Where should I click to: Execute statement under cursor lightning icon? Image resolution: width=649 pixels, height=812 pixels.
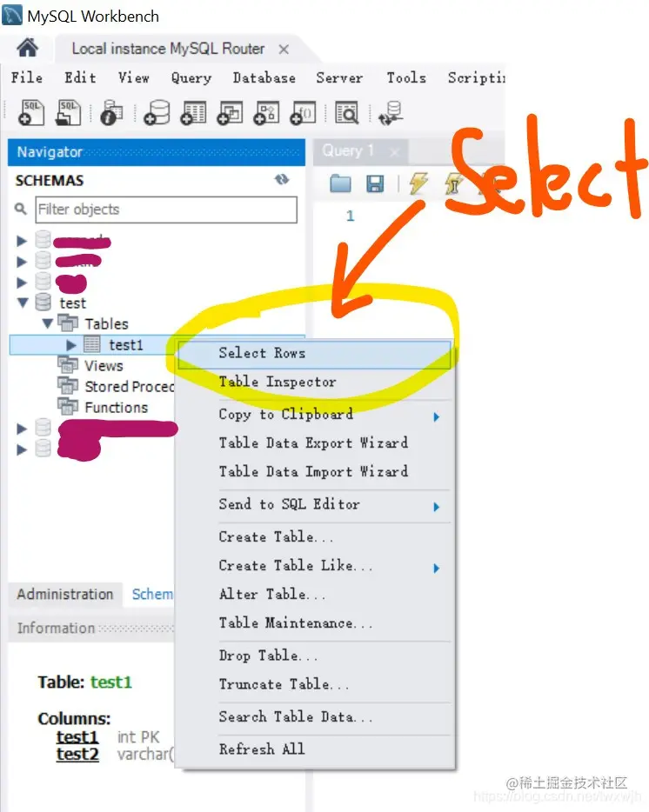pyautogui.click(x=453, y=183)
